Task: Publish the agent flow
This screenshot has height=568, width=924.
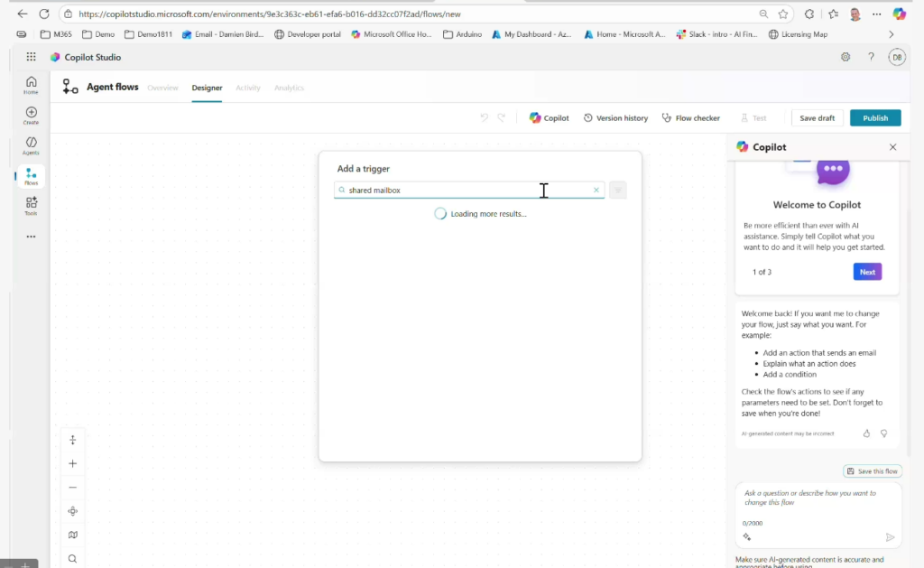Action: 875,118
